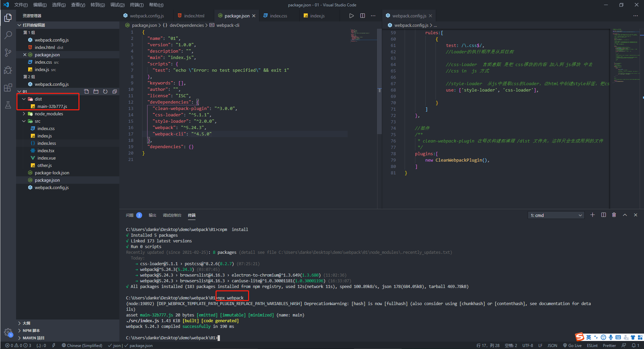
Task: Click errors and warnings count in status bar
Action: pyautogui.click(x=18, y=345)
